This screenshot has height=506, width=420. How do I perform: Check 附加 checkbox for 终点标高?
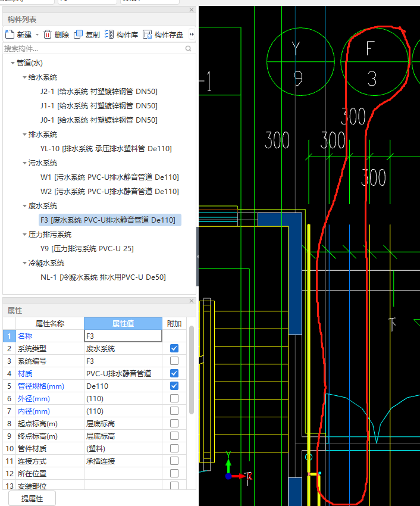tap(174, 436)
